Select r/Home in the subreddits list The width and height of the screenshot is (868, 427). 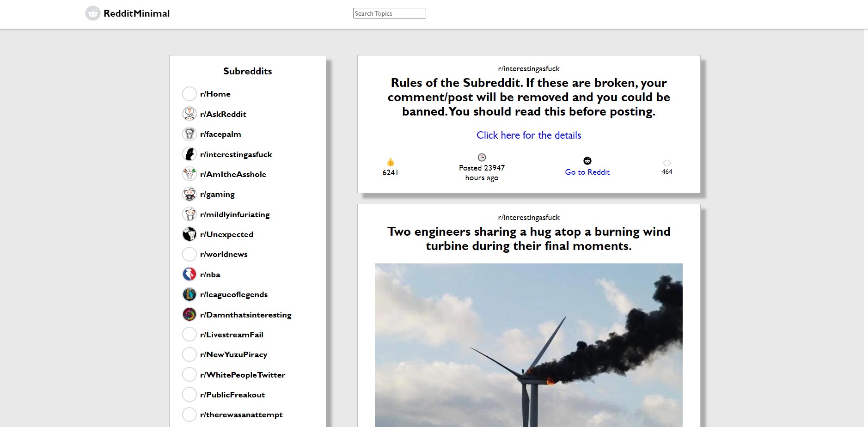[215, 94]
